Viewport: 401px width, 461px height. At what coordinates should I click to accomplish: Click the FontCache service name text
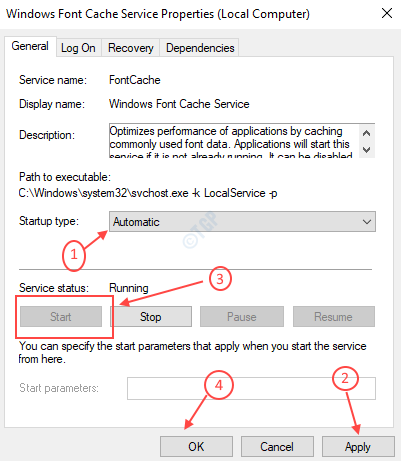135,80
